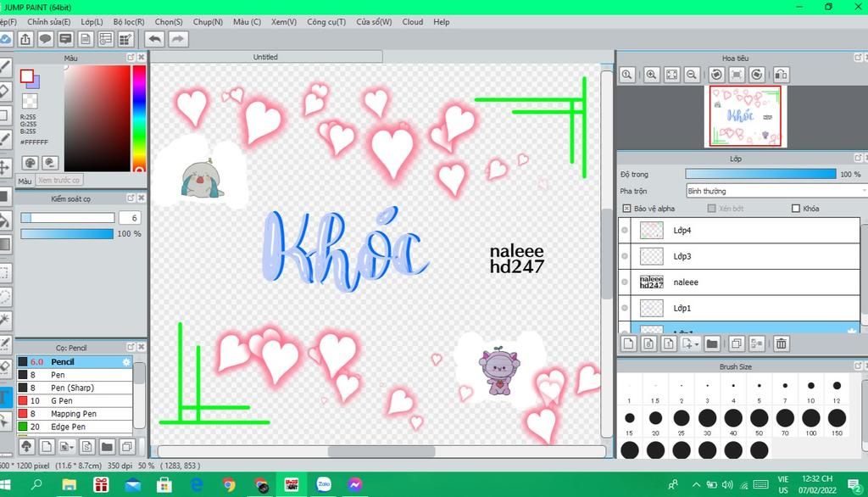The height and width of the screenshot is (497, 868).
Task: Select the transparent color swatch
Action: [30, 101]
